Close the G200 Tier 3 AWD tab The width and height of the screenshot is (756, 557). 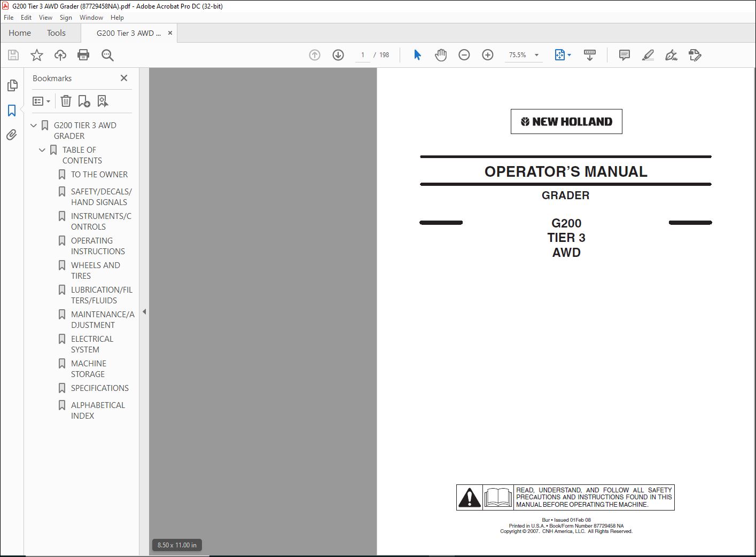click(x=170, y=33)
